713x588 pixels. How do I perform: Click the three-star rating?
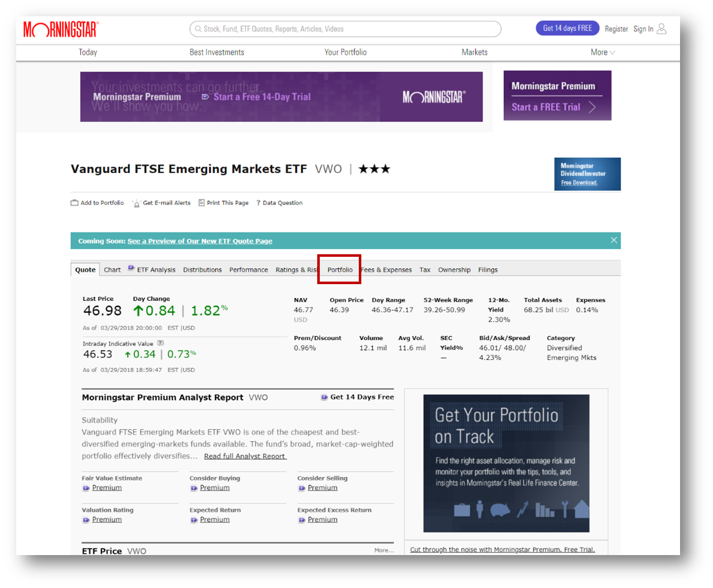(374, 169)
